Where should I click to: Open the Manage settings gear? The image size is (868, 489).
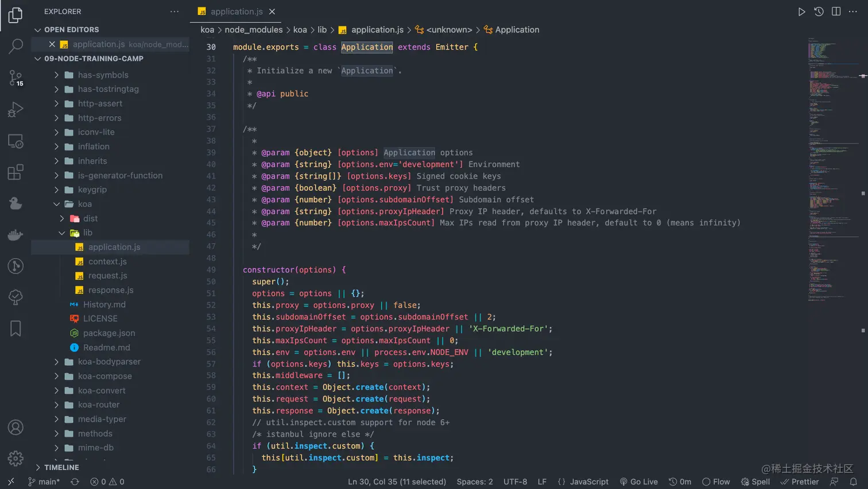click(x=15, y=458)
